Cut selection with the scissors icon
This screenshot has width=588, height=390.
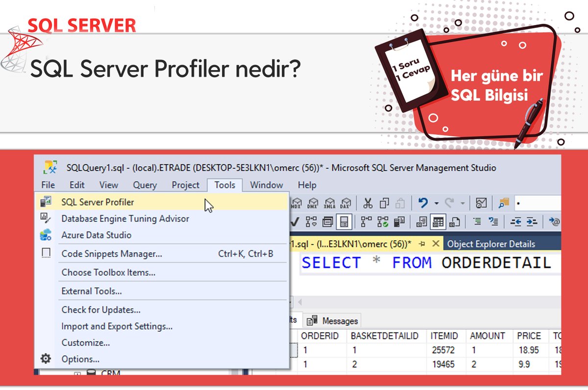click(368, 203)
